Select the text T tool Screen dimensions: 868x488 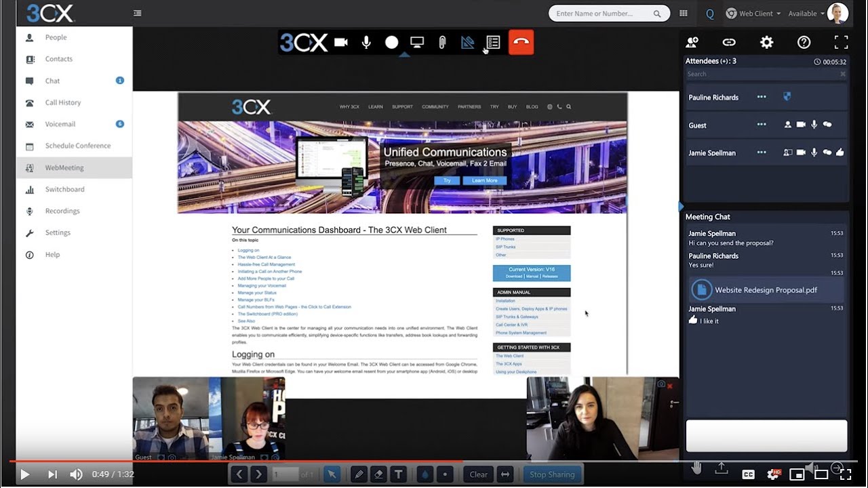(399, 474)
